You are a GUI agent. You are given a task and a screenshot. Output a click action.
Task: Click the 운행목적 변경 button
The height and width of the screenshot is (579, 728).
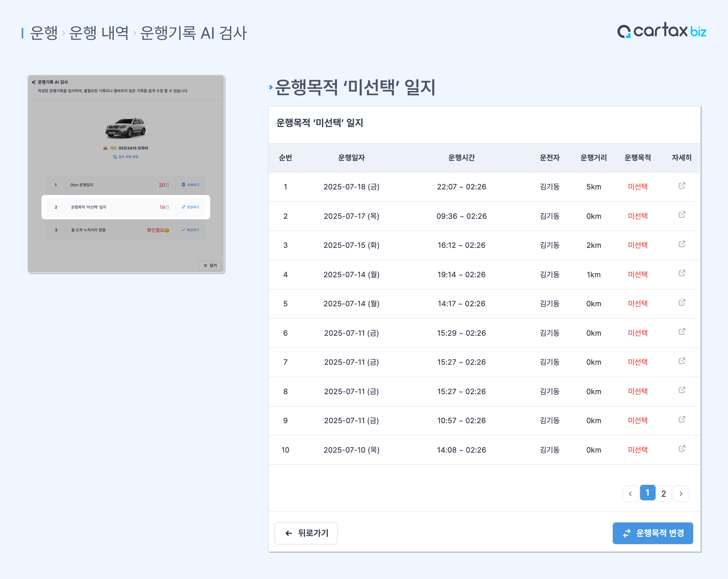point(652,533)
